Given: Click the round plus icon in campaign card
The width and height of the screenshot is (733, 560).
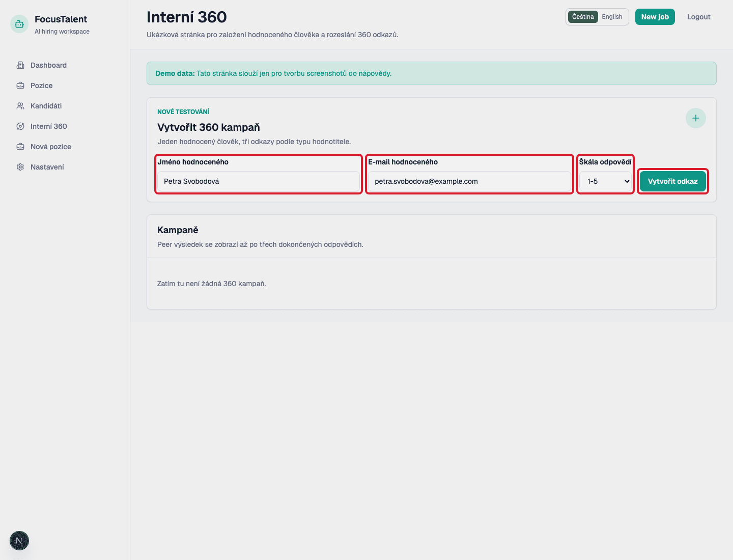Looking at the screenshot, I should click(696, 118).
